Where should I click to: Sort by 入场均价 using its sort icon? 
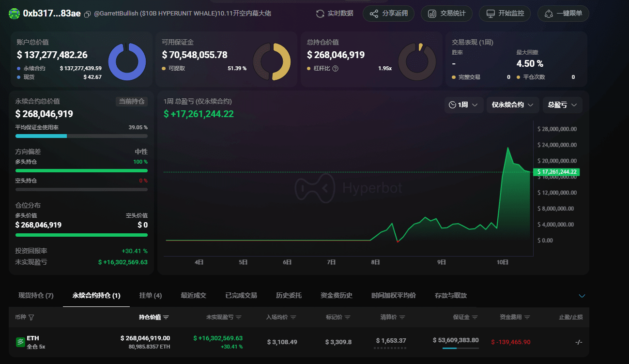tap(293, 318)
